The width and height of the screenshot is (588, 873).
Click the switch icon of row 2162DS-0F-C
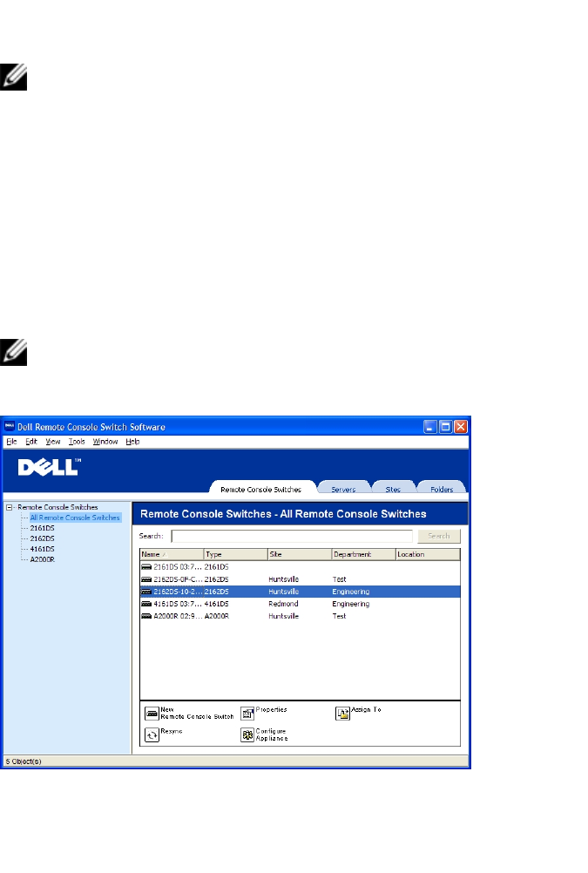pyautogui.click(x=146, y=579)
